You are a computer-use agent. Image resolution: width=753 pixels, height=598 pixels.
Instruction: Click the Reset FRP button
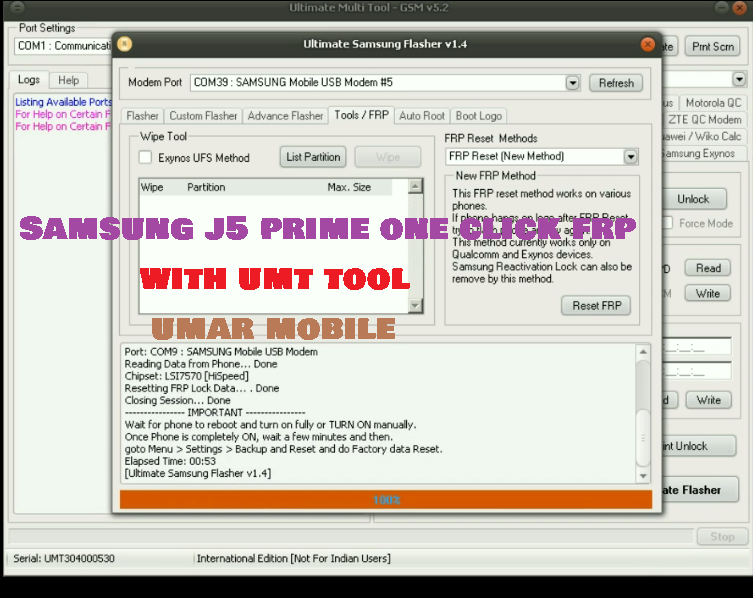click(x=596, y=305)
